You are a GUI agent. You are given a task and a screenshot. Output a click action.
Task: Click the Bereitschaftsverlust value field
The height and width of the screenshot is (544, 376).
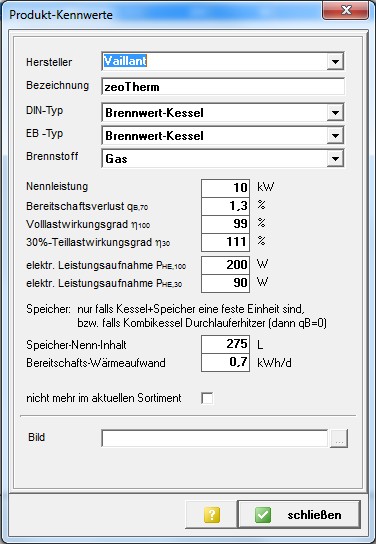point(225,206)
